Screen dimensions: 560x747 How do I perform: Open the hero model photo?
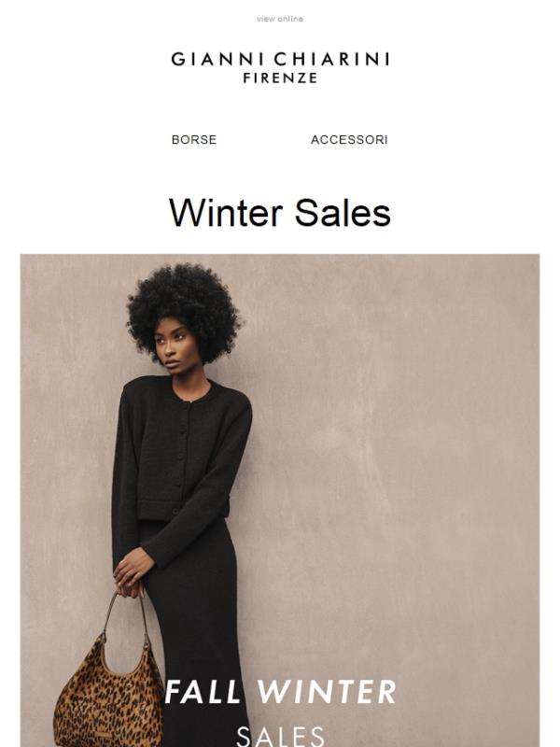coord(280,500)
